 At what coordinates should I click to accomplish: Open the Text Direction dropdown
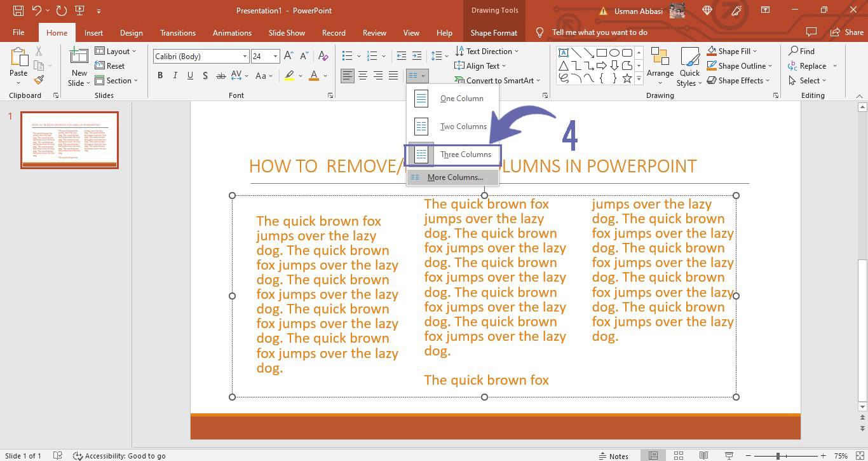point(487,52)
